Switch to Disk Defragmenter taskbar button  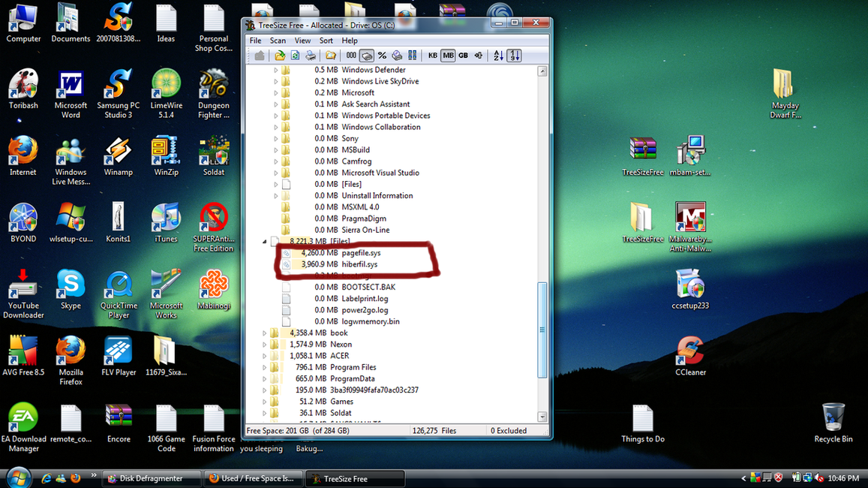152,478
